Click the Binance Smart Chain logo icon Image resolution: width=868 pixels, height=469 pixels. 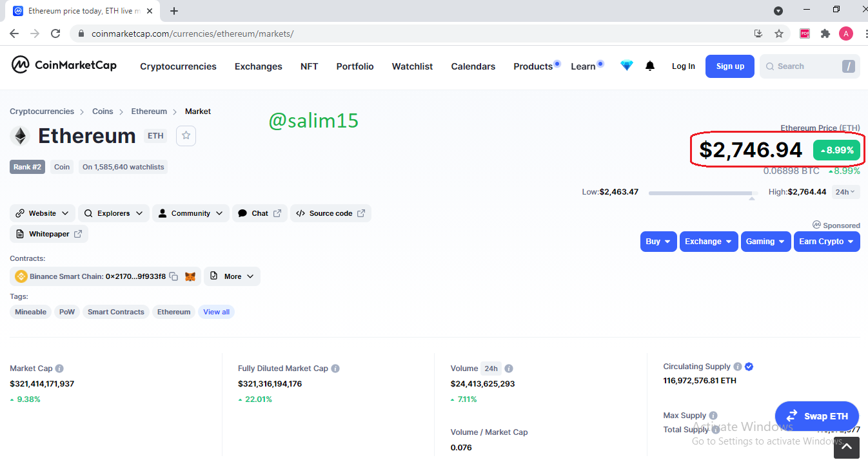pos(21,276)
